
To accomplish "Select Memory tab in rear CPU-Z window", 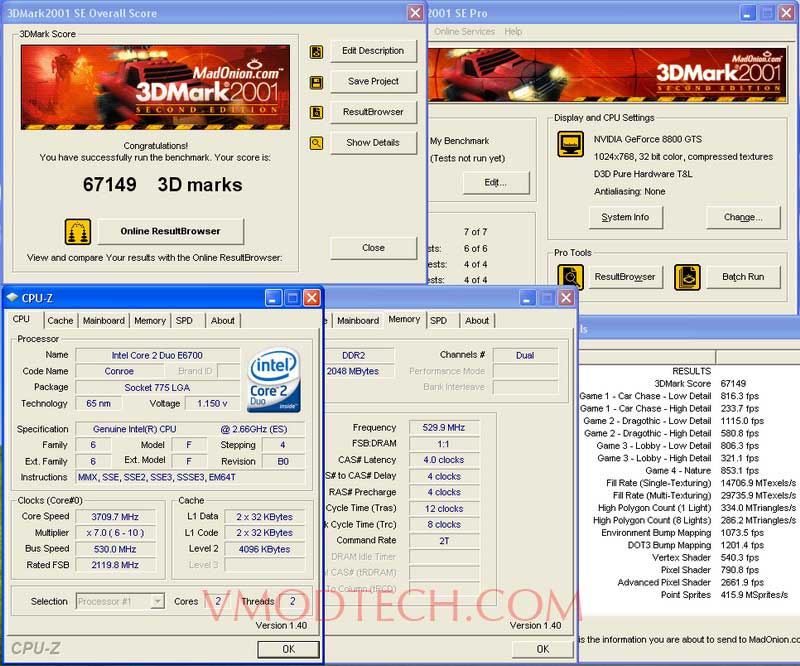I will [404, 319].
